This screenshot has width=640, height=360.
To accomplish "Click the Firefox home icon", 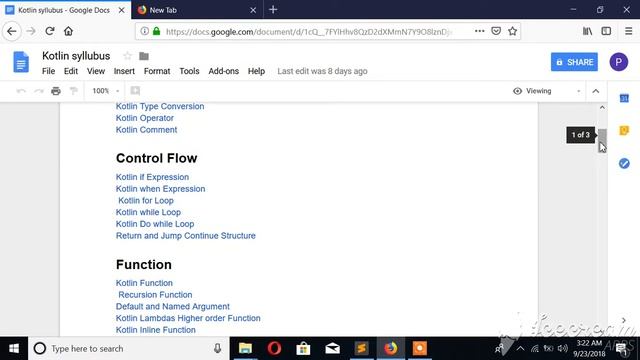I will (68, 31).
